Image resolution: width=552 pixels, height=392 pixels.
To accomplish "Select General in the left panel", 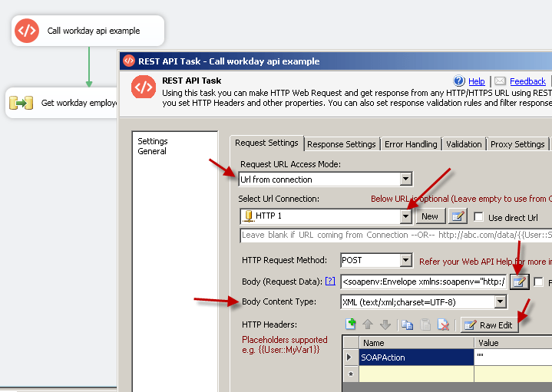I will (152, 151).
